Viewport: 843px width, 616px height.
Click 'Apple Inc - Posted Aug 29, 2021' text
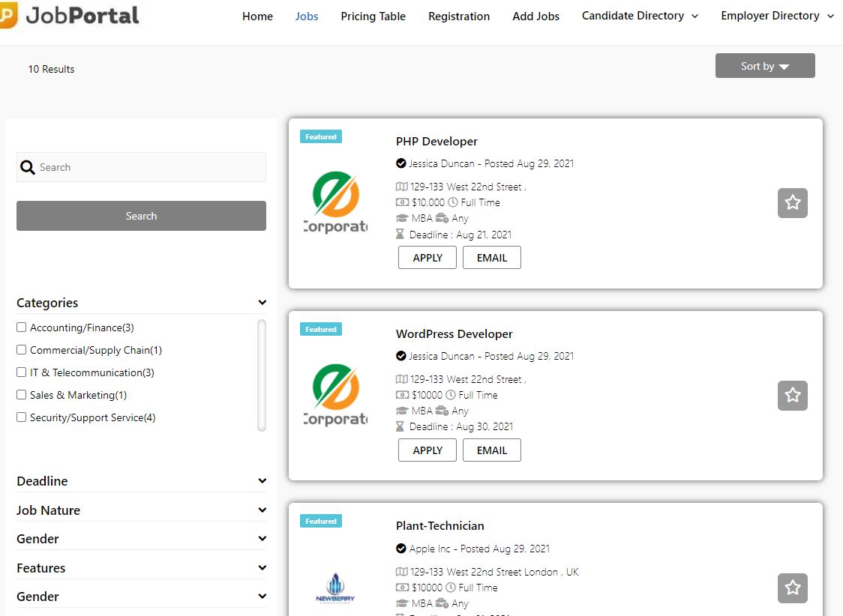[x=479, y=549]
